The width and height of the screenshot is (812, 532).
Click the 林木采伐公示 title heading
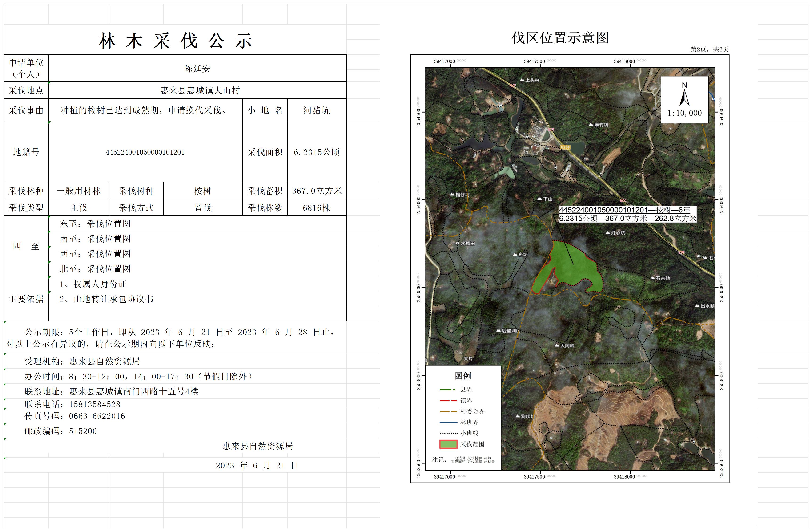tap(175, 41)
